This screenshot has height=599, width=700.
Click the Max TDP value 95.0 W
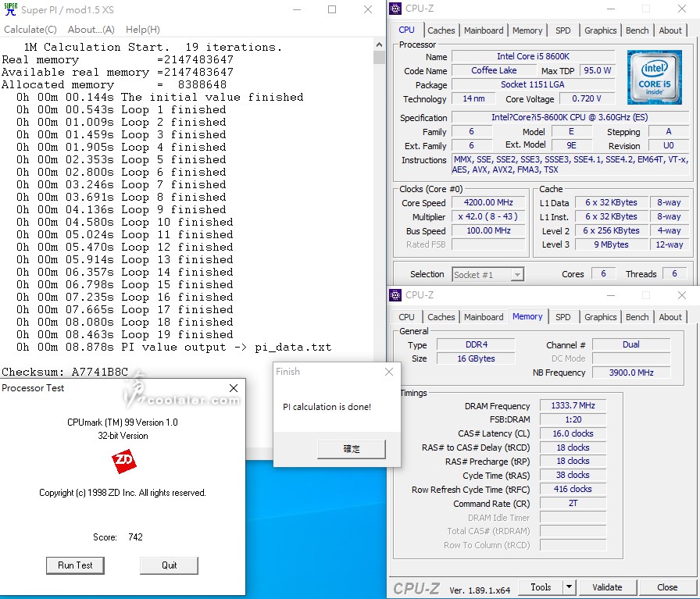598,70
